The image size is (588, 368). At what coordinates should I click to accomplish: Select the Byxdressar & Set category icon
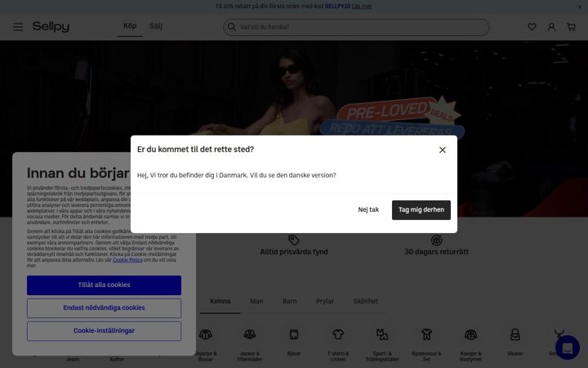(x=426, y=334)
